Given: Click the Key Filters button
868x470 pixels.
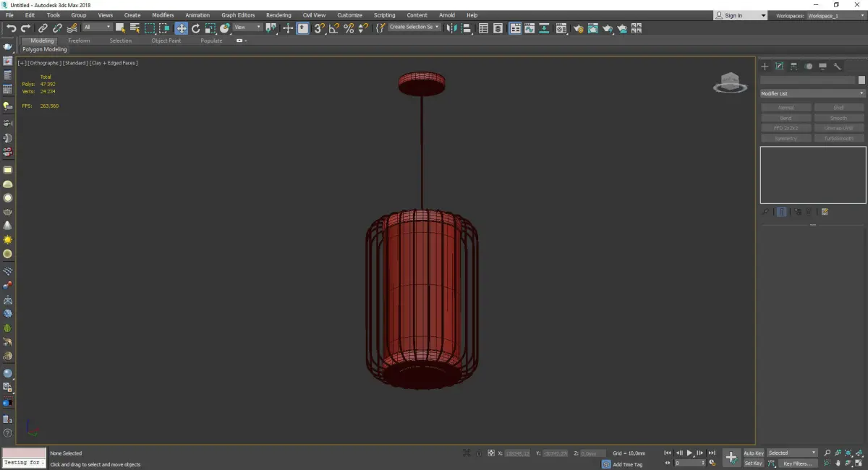Looking at the screenshot, I should pyautogui.click(x=796, y=463).
